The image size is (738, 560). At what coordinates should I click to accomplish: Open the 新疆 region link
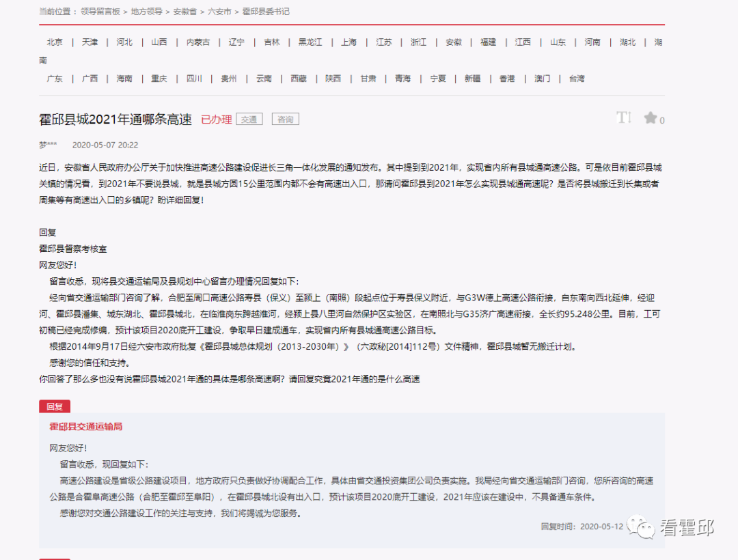click(x=472, y=79)
